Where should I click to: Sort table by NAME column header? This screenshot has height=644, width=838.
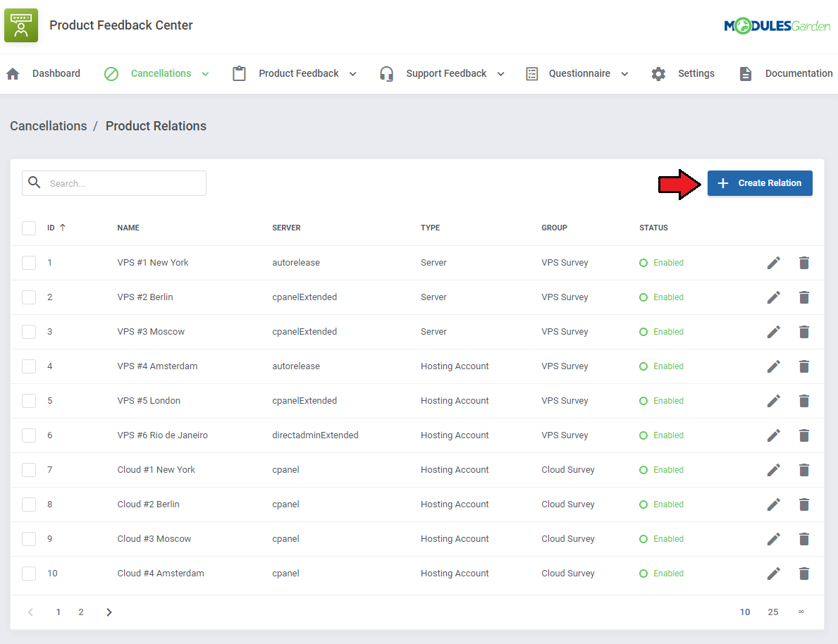pos(128,228)
